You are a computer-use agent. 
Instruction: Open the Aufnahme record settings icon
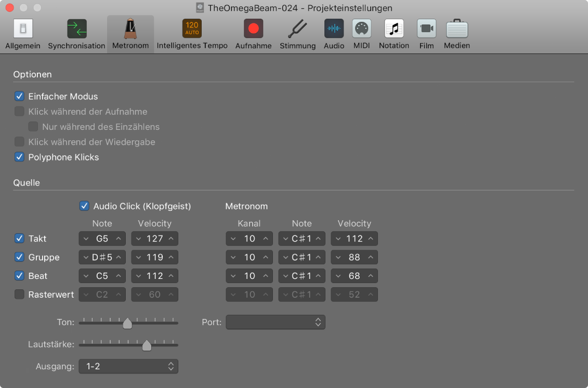point(254,29)
